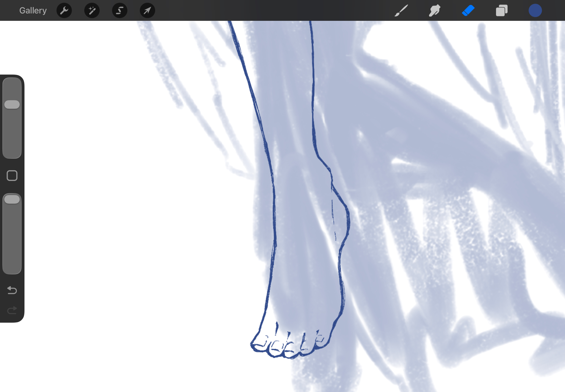
Task: Return to the Gallery
Action: point(33,11)
